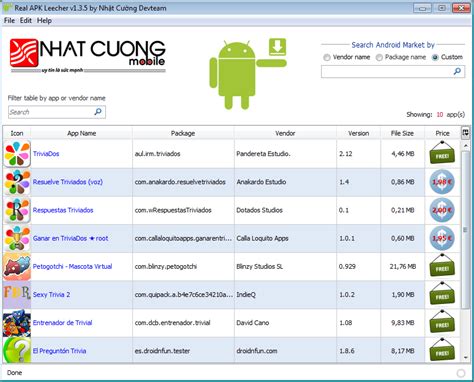
Task: Sort table by File Size column
Action: (402, 133)
